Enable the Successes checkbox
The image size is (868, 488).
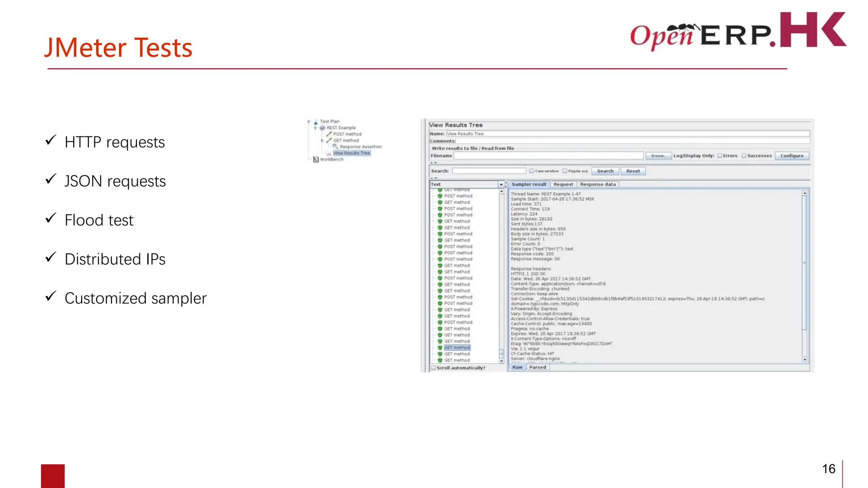[744, 156]
